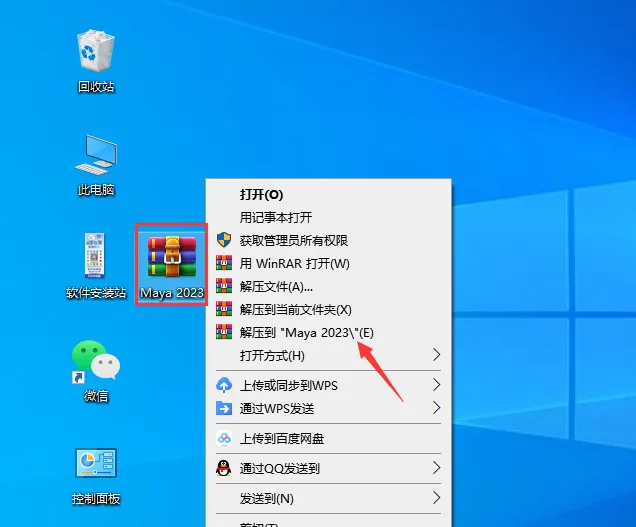The height and width of the screenshot is (527, 636).
Task: Click the Baidu Netdisk icon in context menu
Action: (224, 438)
